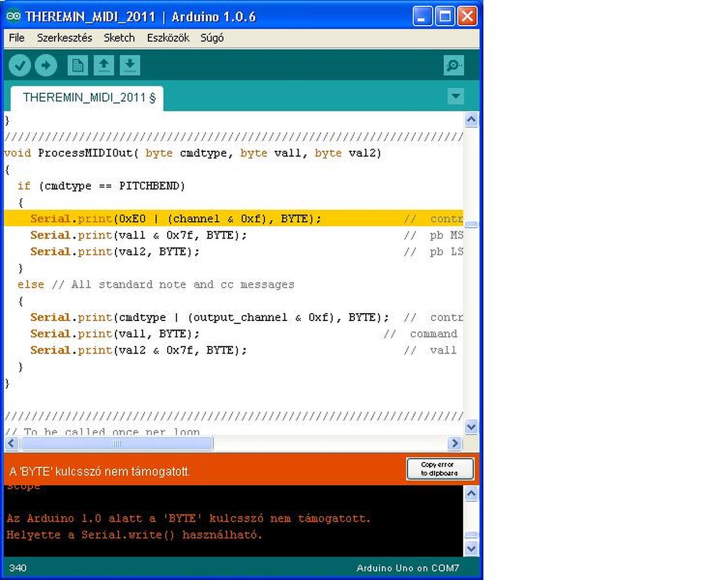The width and height of the screenshot is (728, 580).
Task: Open the tab options dropdown arrow
Action: pyautogui.click(x=456, y=96)
